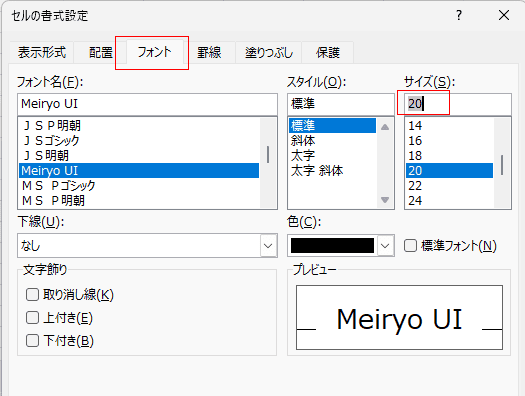Click style list scroll up arrow
Image resolution: width=525 pixels, height=396 pixels.
tap(385, 127)
